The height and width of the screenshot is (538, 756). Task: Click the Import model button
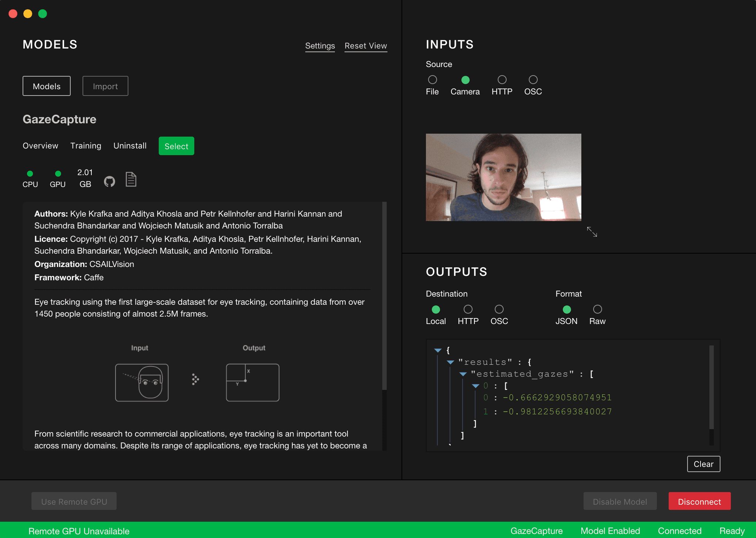(x=105, y=86)
